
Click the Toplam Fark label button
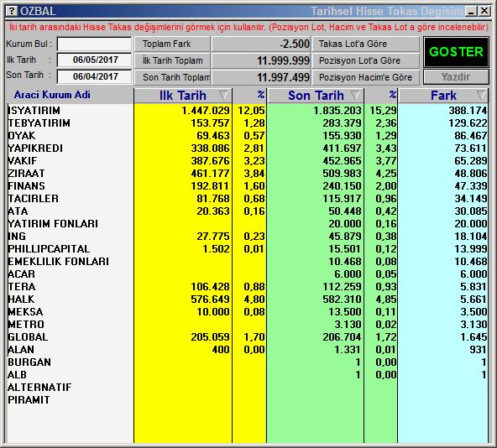(x=172, y=44)
